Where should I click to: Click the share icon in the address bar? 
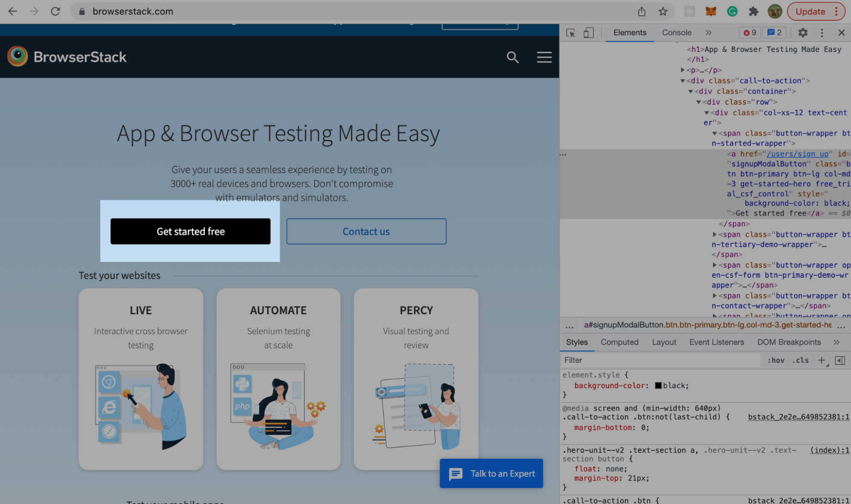pos(642,11)
